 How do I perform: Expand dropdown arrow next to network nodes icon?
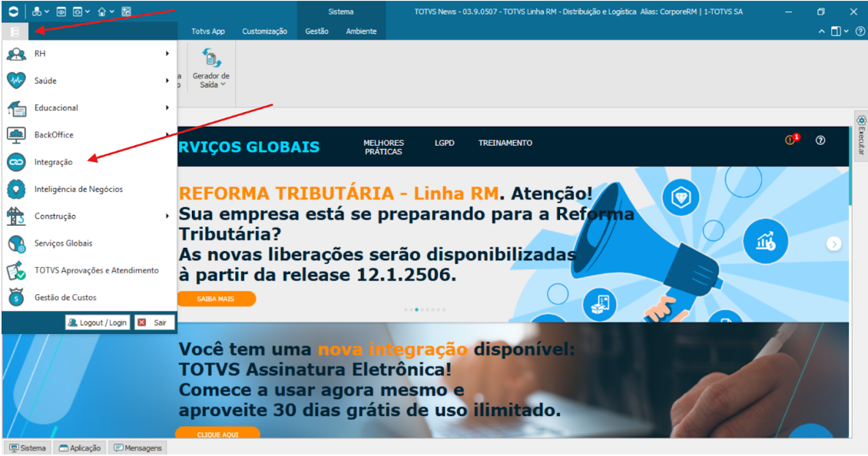[x=47, y=12]
